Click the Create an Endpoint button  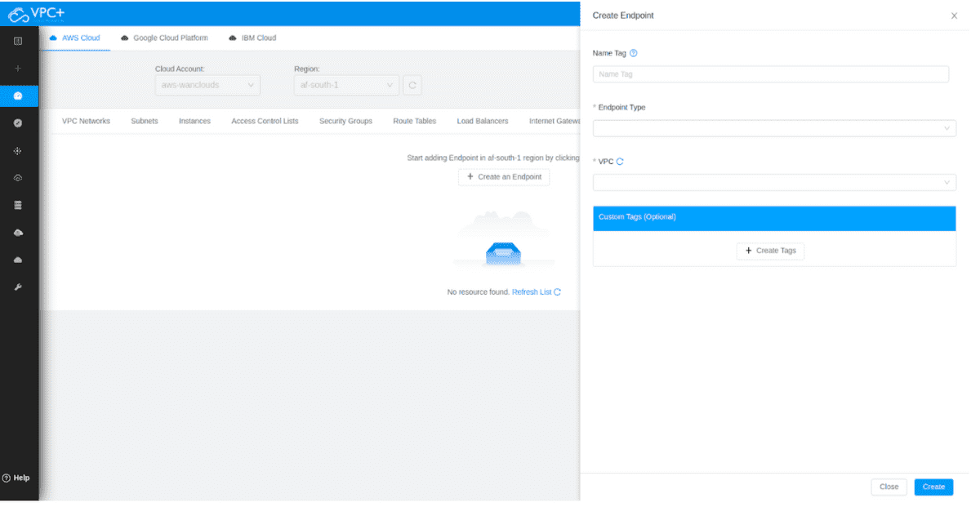(x=504, y=176)
